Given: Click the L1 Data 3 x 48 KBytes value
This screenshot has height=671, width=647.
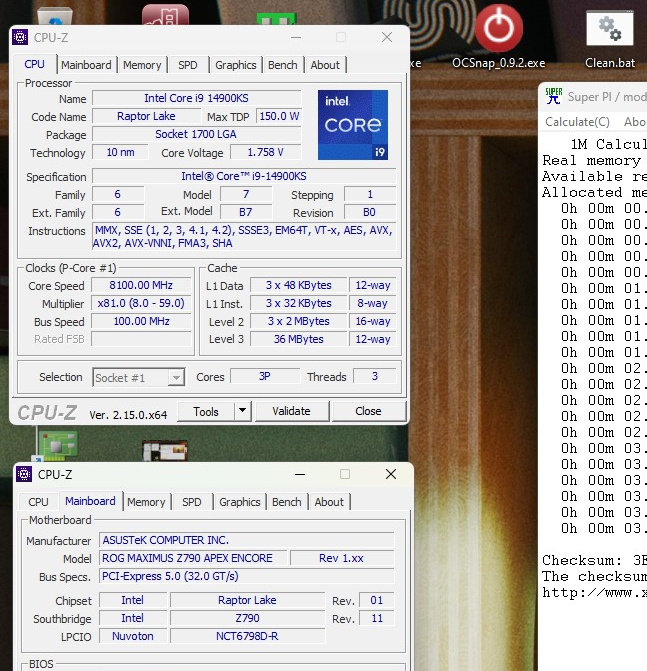Looking at the screenshot, I should pos(298,285).
